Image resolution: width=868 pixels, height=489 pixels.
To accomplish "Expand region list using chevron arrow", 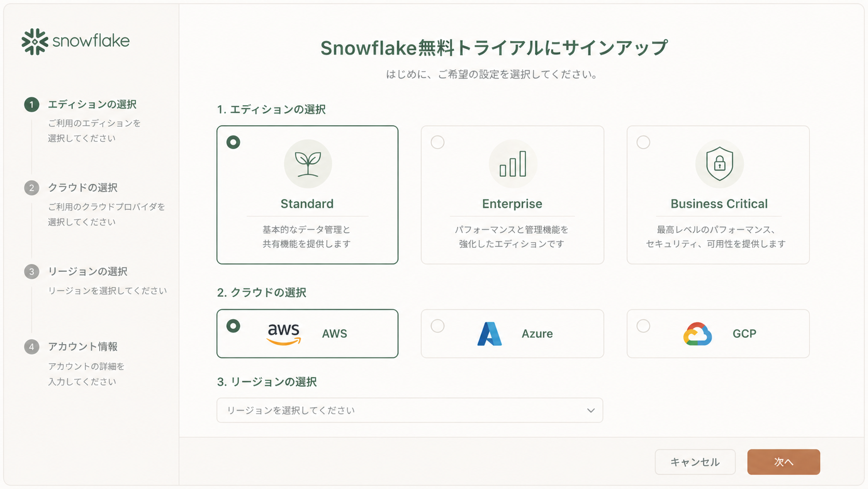I will pos(591,411).
